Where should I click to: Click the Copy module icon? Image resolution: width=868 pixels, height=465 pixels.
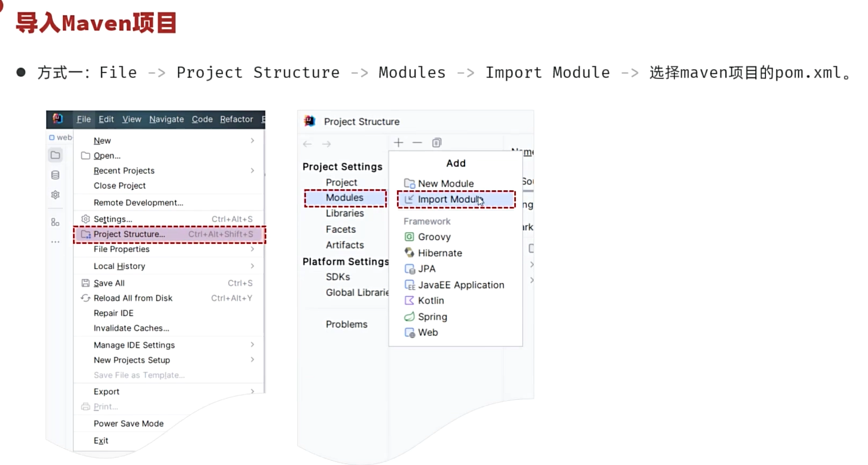coord(437,142)
